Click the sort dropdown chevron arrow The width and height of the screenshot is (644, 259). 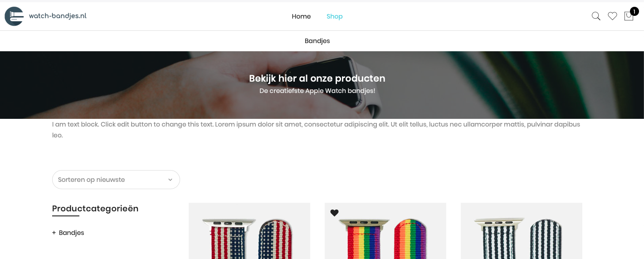click(x=170, y=180)
